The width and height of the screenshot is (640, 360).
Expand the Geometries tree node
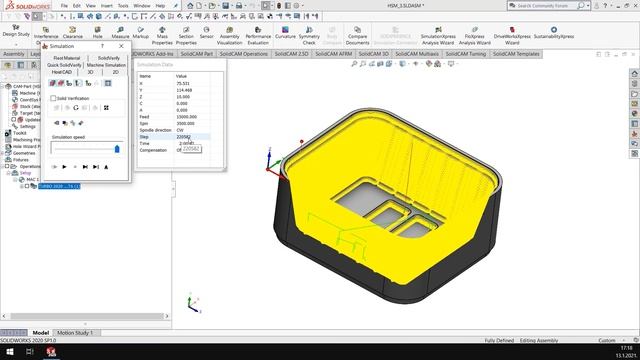tap(2, 153)
